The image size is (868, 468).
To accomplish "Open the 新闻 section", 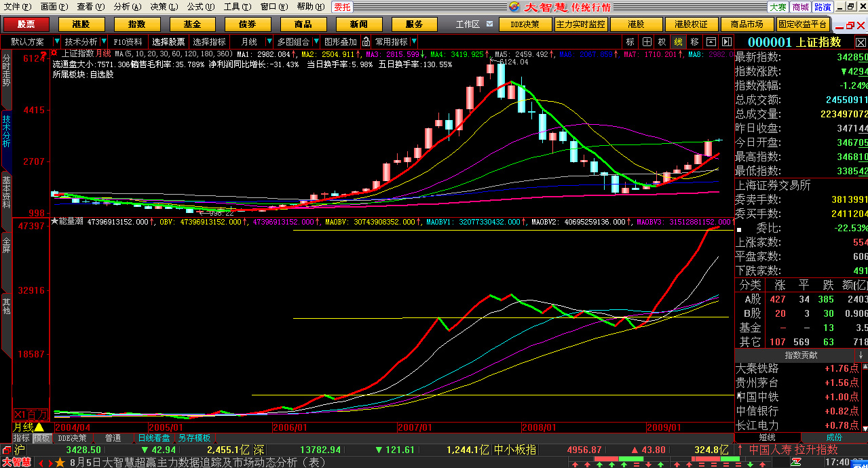I will tap(360, 24).
